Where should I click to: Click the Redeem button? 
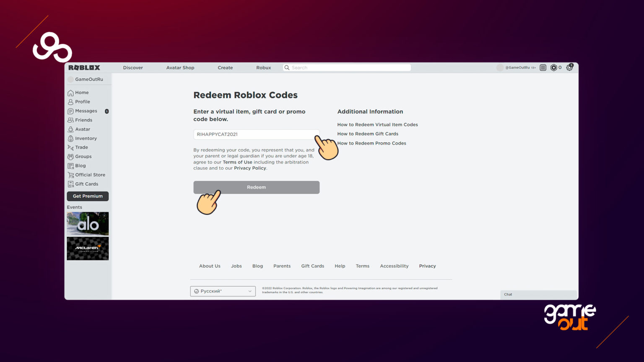(x=256, y=187)
